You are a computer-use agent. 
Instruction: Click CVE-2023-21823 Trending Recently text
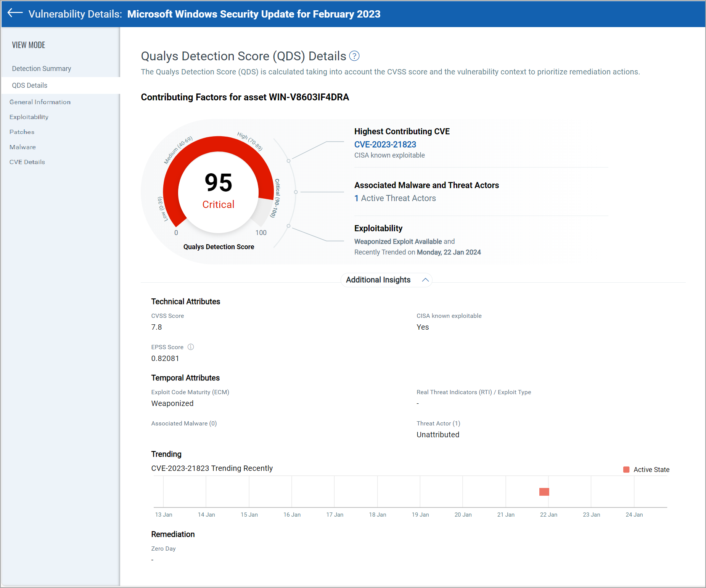212,468
